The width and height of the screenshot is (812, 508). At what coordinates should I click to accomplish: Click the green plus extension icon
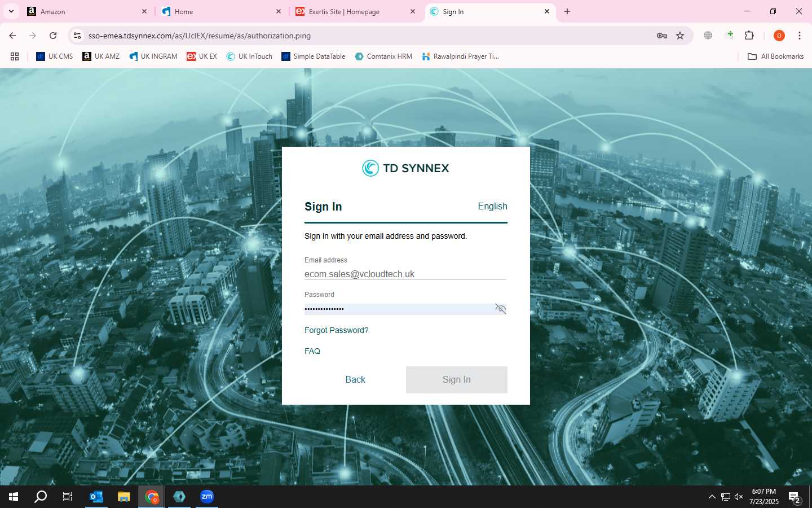click(729, 36)
